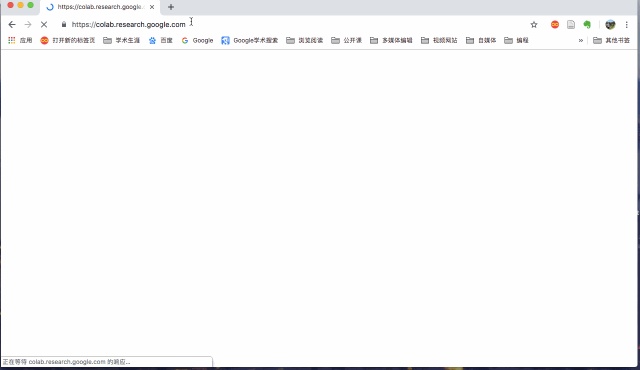Click the forward navigation arrow
Viewport: 640px width, 370px height.
click(28, 24)
